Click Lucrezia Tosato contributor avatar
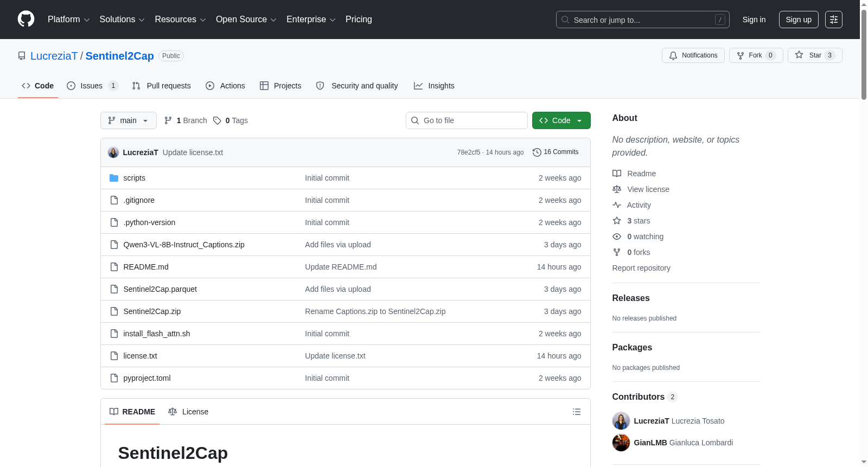Viewport: 868px width, 467px height. pyautogui.click(x=621, y=421)
